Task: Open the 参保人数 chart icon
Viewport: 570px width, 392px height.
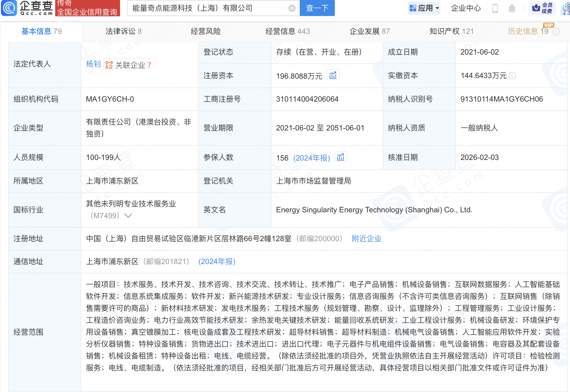Action: [x=341, y=157]
